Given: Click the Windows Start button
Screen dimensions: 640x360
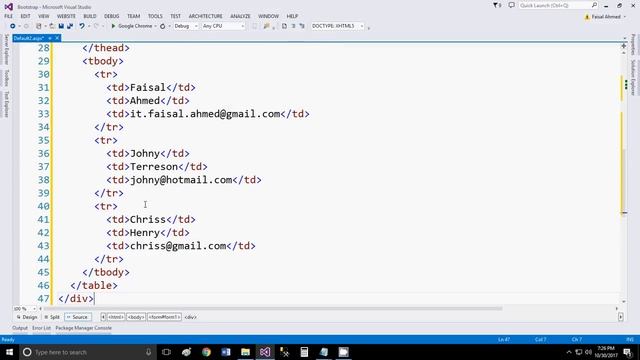Looking at the screenshot, I should [9, 352].
